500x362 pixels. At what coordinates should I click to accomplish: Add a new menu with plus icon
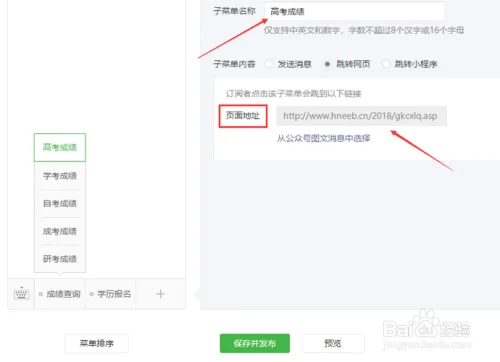pyautogui.click(x=160, y=294)
